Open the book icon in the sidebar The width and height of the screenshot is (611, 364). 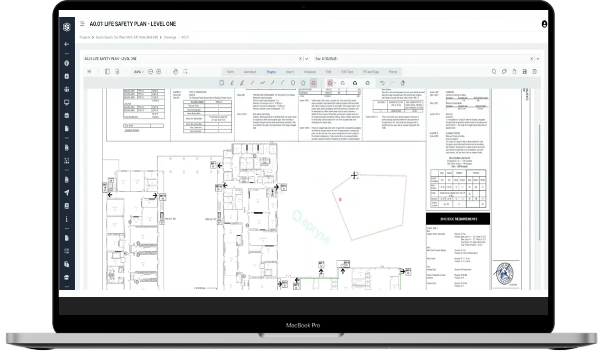[67, 206]
